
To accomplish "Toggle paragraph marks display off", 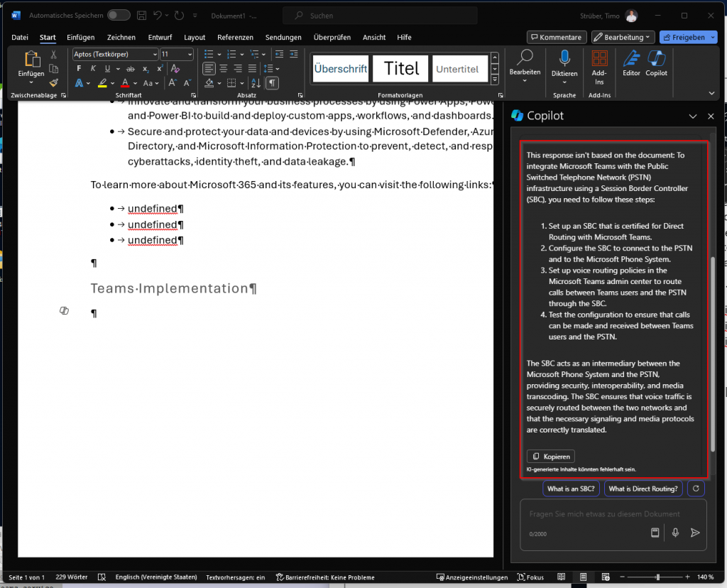I will pos(272,83).
